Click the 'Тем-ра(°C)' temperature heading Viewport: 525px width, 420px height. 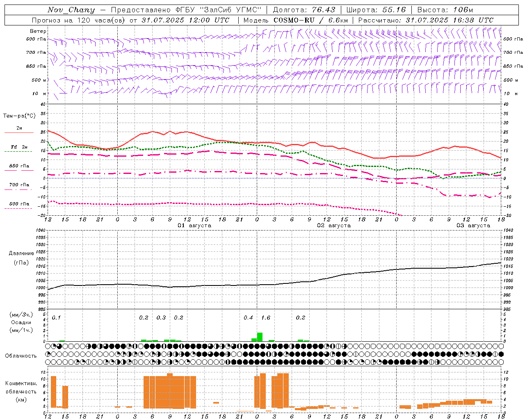[19, 116]
